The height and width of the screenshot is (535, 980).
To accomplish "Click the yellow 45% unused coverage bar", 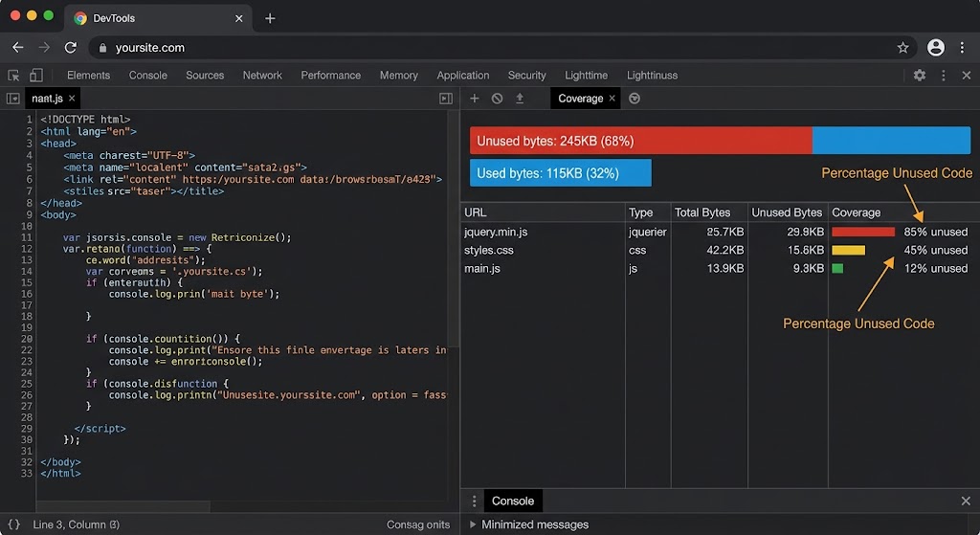I will point(848,250).
